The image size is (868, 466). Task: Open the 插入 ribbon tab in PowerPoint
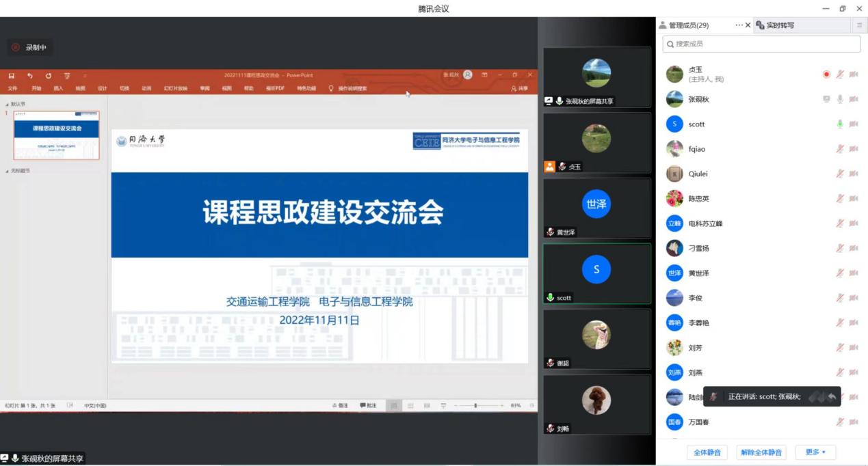point(58,88)
